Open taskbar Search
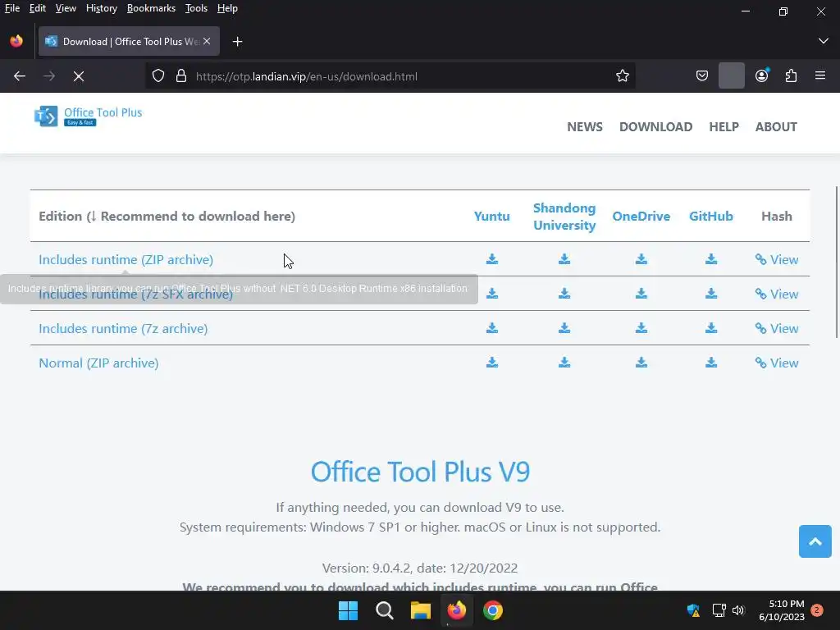The width and height of the screenshot is (840, 630). 385,610
